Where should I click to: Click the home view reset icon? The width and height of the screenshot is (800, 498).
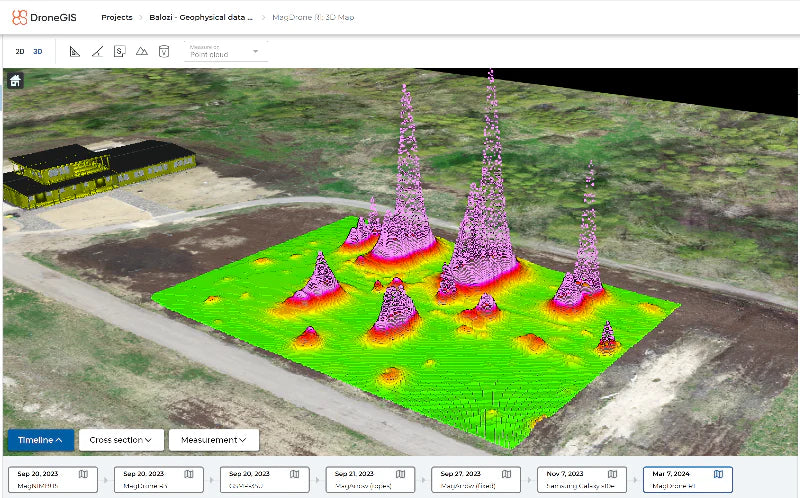pos(16,81)
